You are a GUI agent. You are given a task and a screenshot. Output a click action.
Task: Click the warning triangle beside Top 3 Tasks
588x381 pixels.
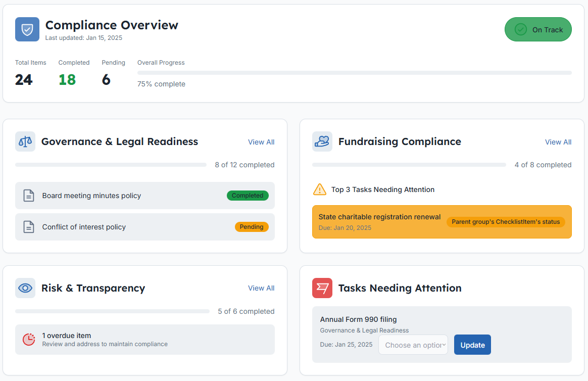tap(320, 189)
